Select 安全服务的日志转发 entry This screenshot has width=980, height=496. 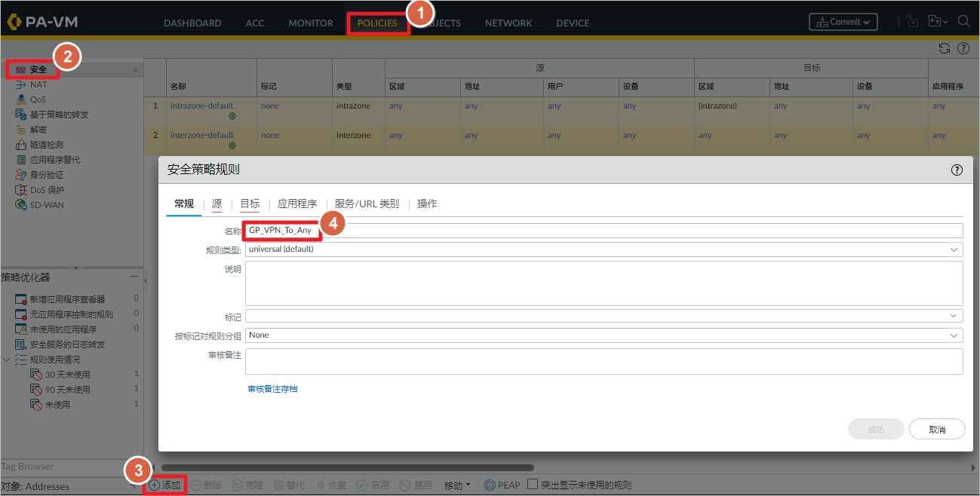pyautogui.click(x=67, y=344)
